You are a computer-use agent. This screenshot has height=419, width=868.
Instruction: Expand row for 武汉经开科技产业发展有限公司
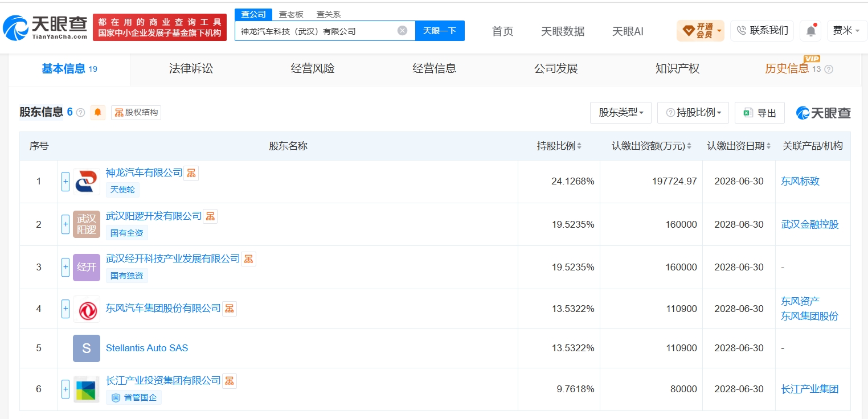[x=65, y=267]
